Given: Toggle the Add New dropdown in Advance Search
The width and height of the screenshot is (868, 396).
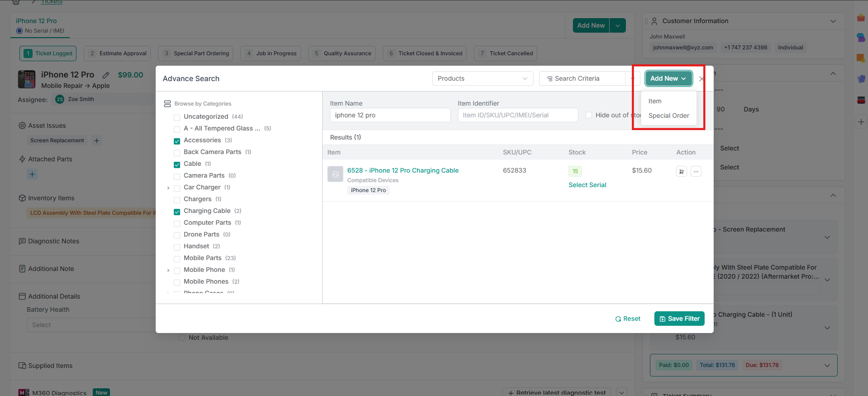Looking at the screenshot, I should coord(668,78).
